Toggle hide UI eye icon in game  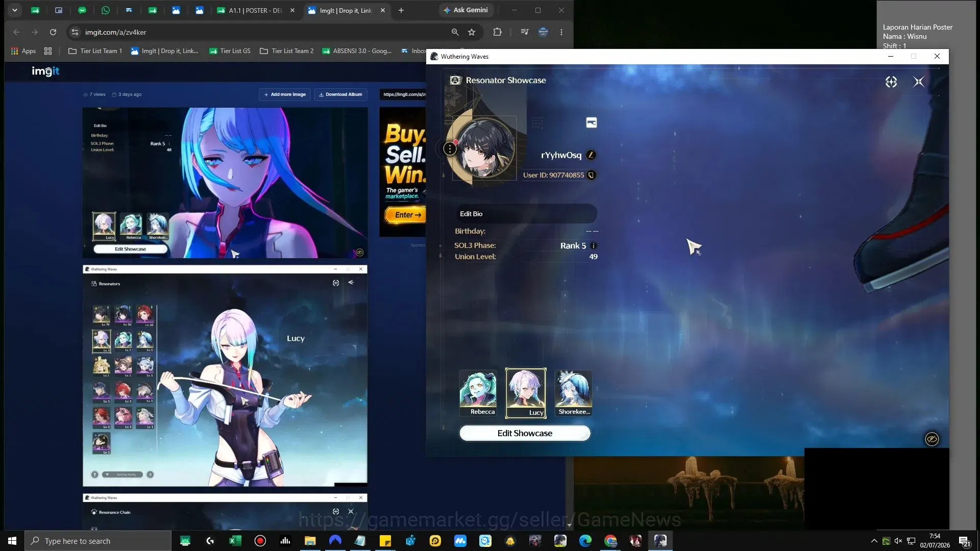pos(932,439)
